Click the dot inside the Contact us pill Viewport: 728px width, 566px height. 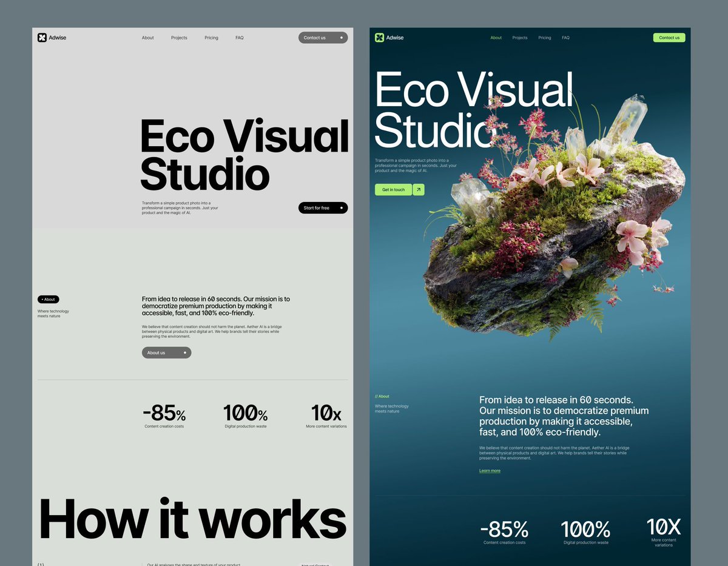coord(342,37)
